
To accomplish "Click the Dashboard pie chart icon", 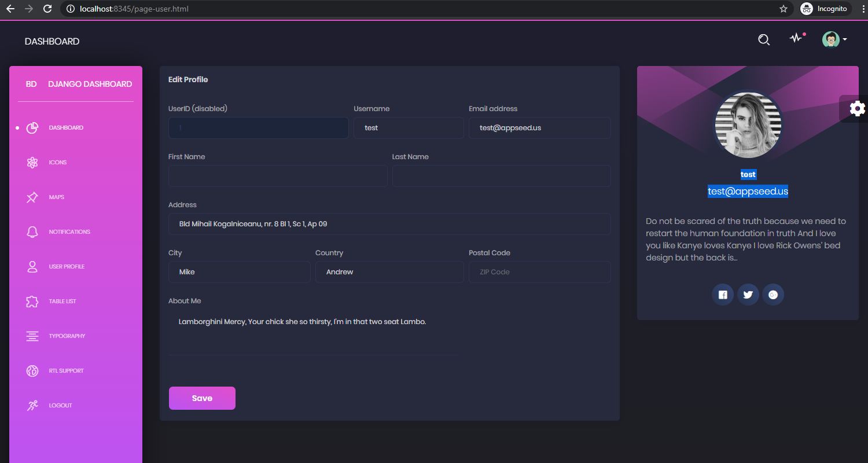I will click(32, 128).
